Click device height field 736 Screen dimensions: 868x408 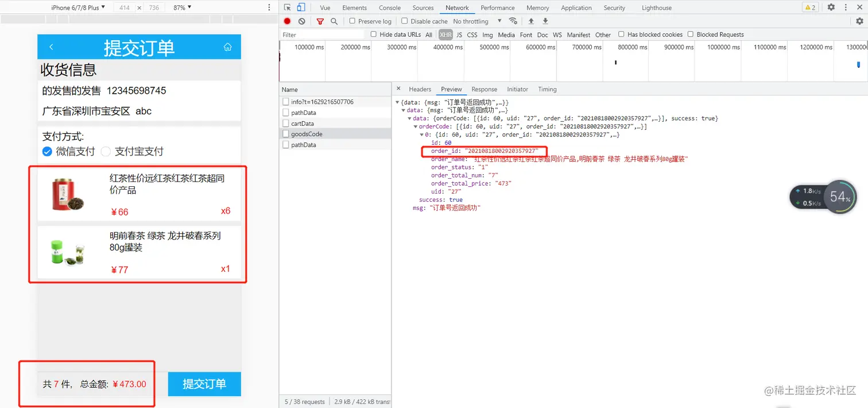point(154,7)
